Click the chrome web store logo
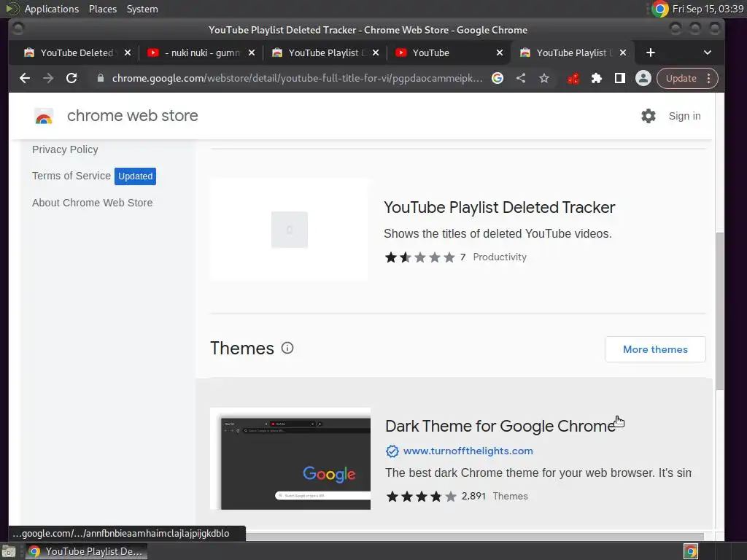 [x=44, y=116]
